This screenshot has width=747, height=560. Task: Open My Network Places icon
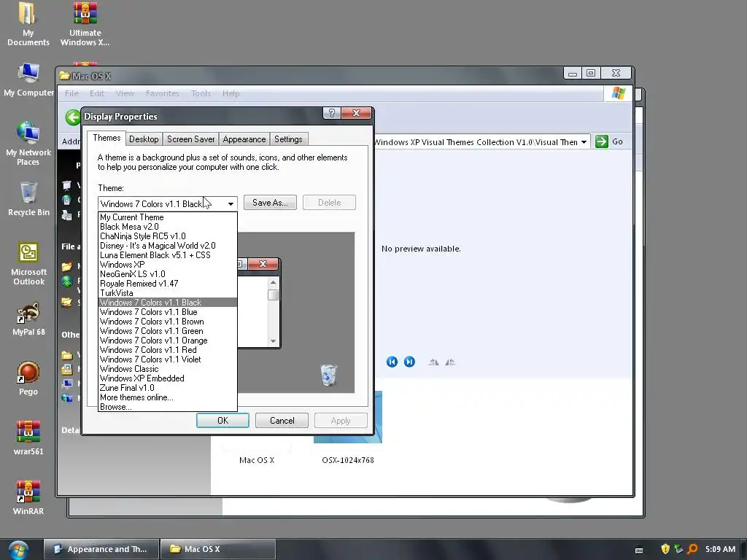(28, 143)
